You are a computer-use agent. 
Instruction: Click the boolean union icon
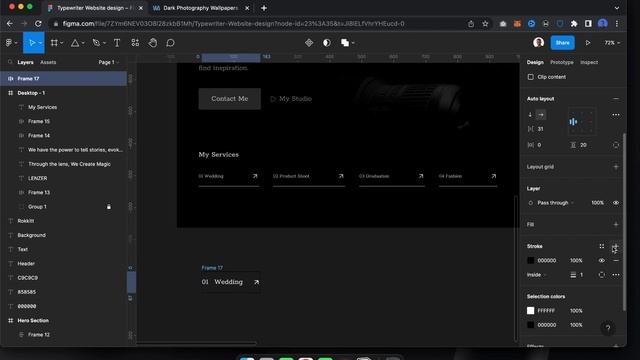(345, 42)
